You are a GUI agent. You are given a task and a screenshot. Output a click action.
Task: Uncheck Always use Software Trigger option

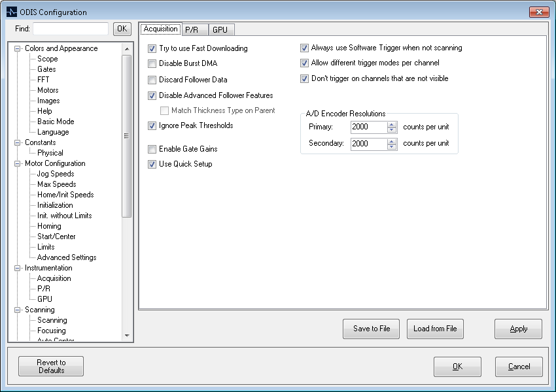coord(305,48)
